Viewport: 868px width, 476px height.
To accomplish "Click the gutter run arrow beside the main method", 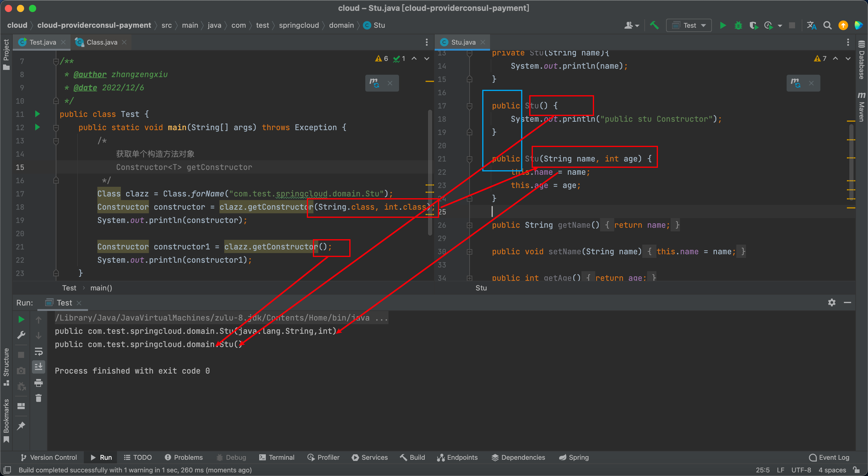I will point(37,127).
